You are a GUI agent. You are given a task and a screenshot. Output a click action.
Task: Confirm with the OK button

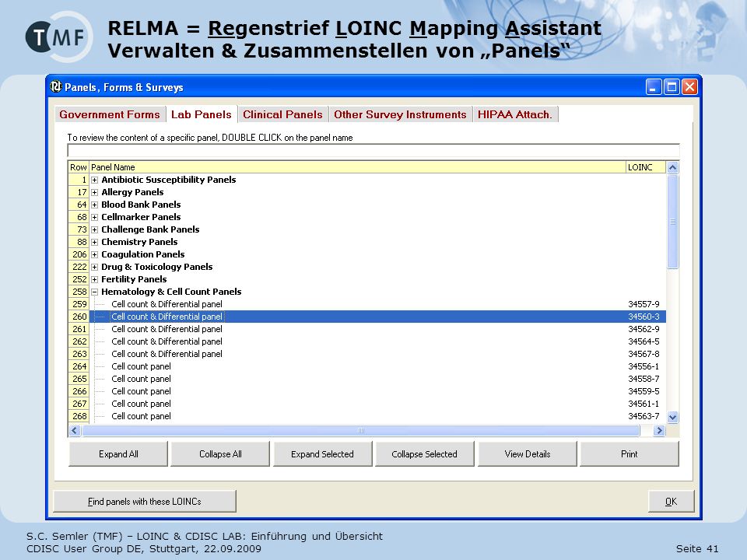click(671, 502)
